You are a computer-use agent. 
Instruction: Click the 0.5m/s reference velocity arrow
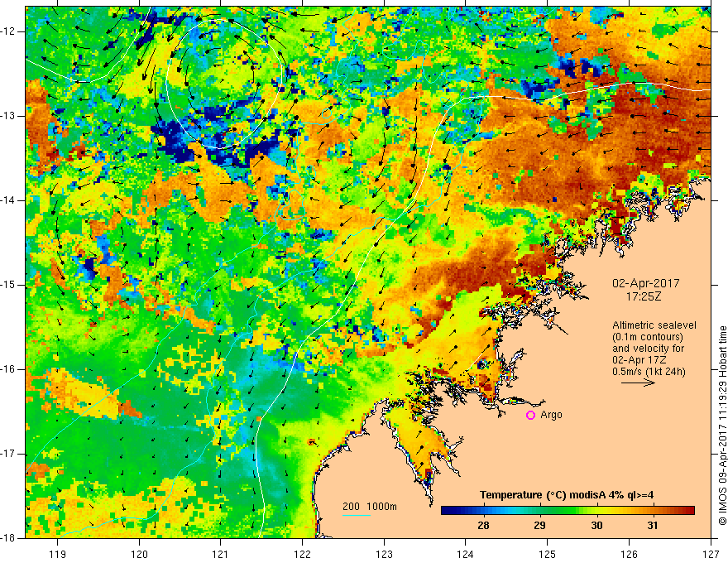coord(638,383)
